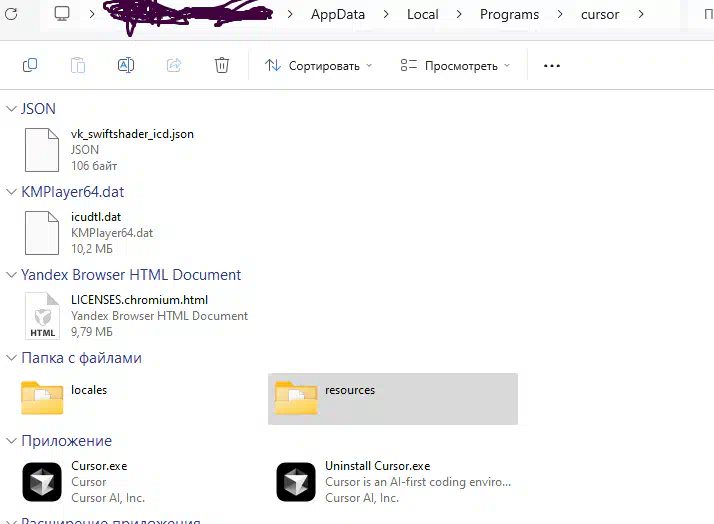This screenshot has width=714, height=524.
Task: Click the refresh icon in address bar
Action: click(11, 14)
